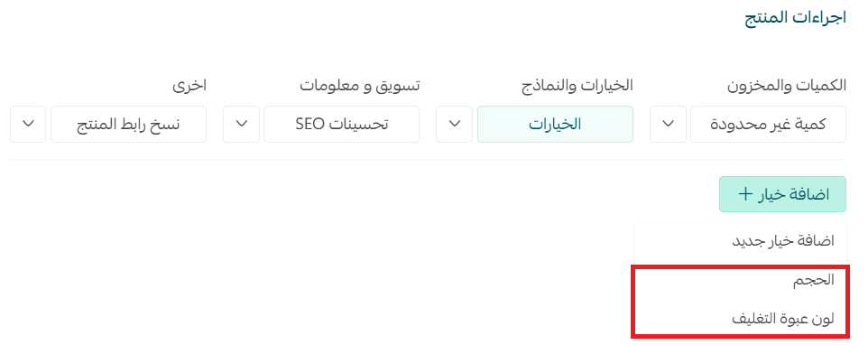Click the plus icon in اضافة خيار button
The image size is (868, 345).
[745, 194]
